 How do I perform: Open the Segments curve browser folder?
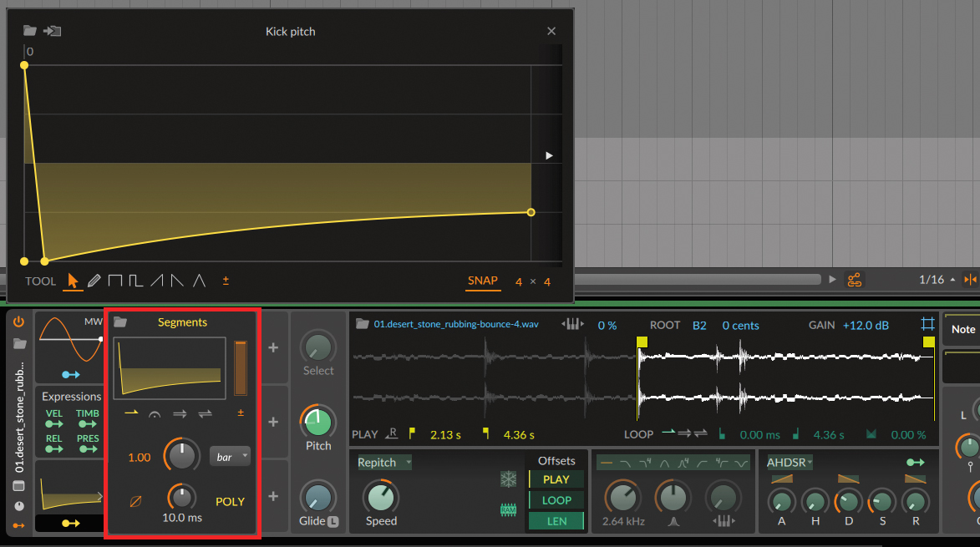point(120,322)
